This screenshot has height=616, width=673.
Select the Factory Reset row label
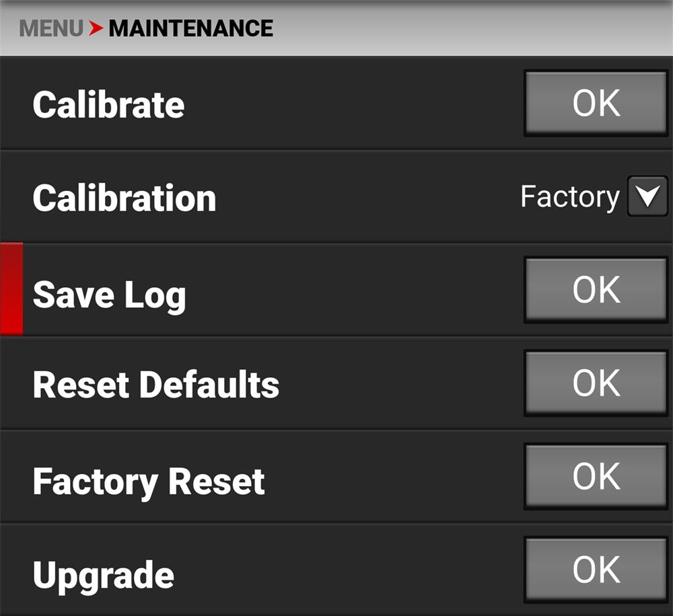[x=149, y=482]
